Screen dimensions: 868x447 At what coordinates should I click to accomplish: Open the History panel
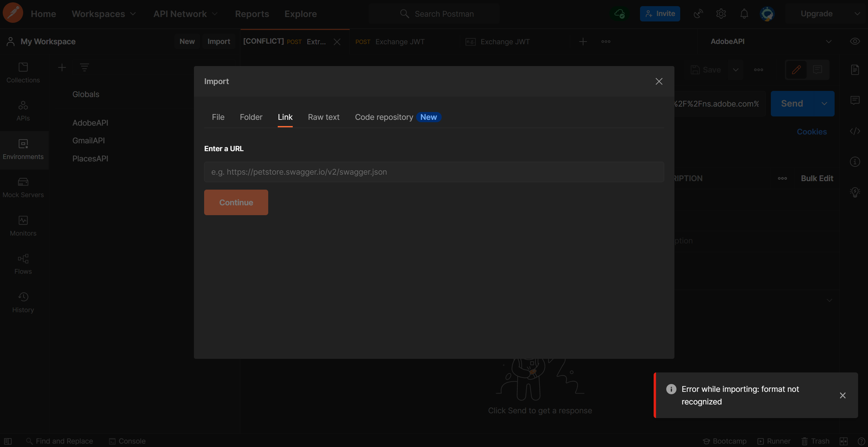pyautogui.click(x=22, y=301)
